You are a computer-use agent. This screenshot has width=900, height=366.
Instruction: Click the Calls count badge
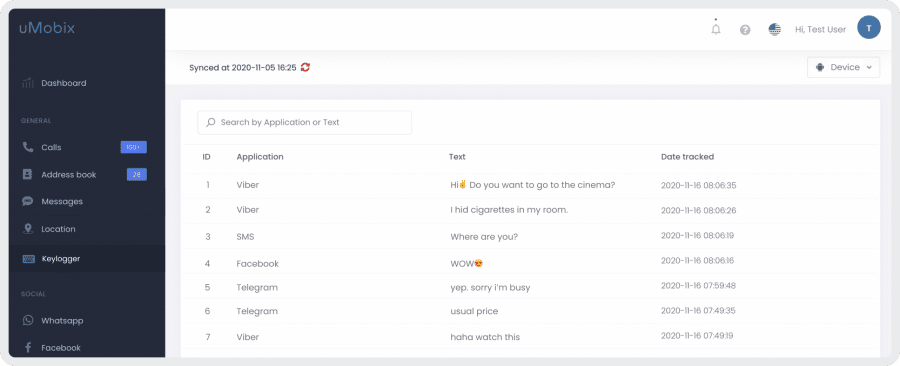click(x=134, y=147)
